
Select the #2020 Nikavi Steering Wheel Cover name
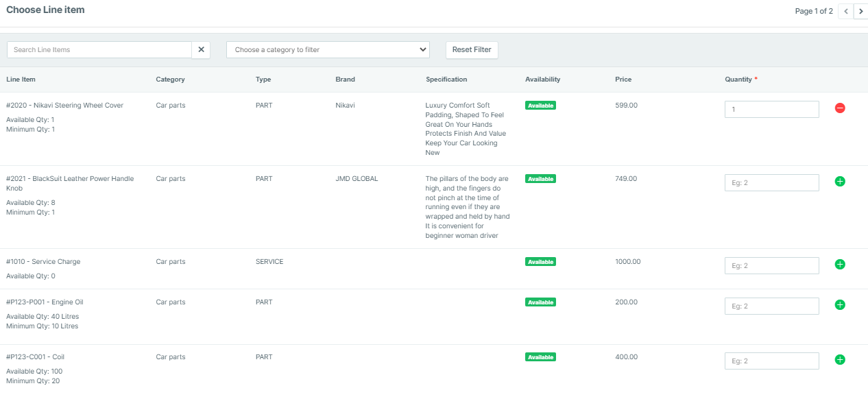[65, 106]
